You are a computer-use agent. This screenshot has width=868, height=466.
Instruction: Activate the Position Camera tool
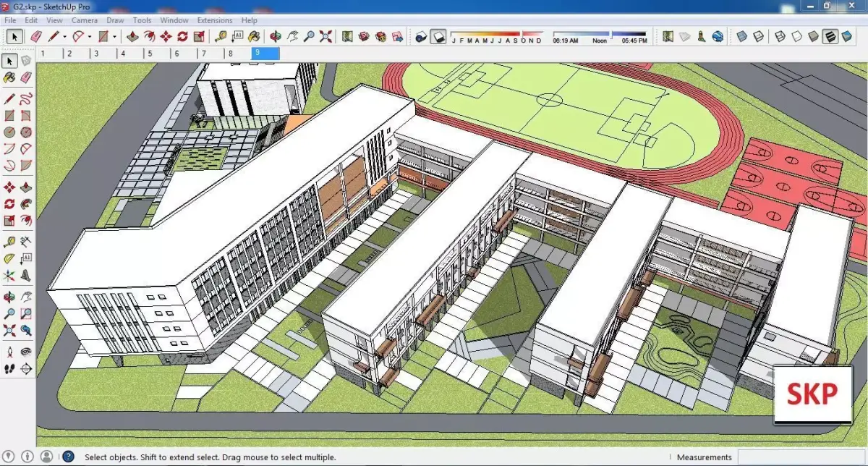[9, 352]
